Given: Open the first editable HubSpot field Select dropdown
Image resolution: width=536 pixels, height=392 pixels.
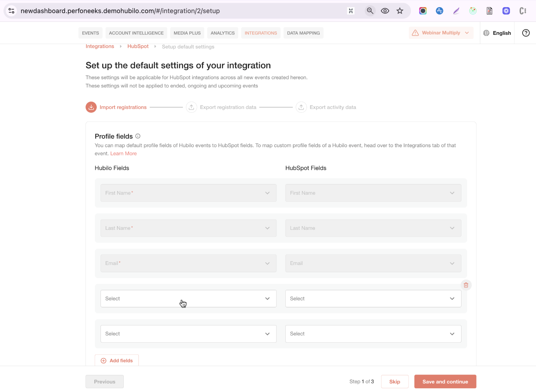Looking at the screenshot, I should point(373,298).
